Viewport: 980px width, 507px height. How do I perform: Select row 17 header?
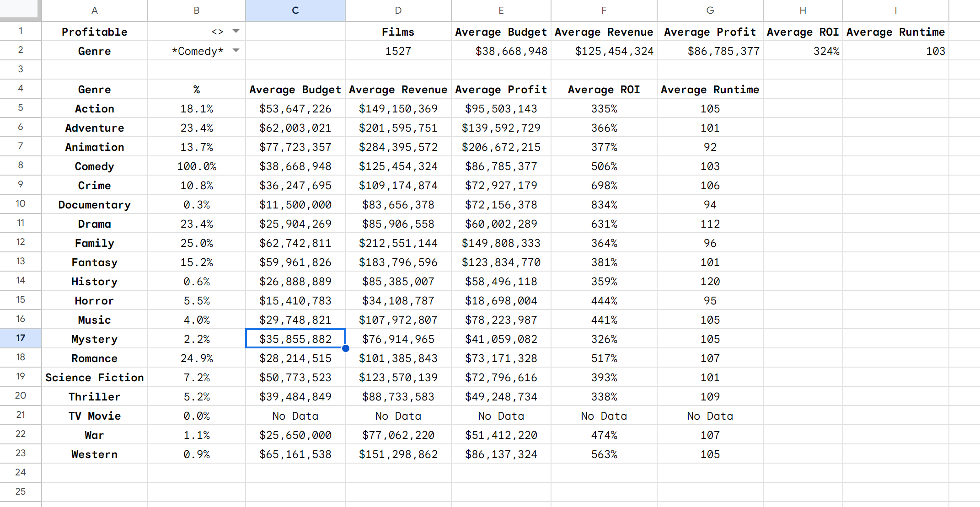point(20,338)
